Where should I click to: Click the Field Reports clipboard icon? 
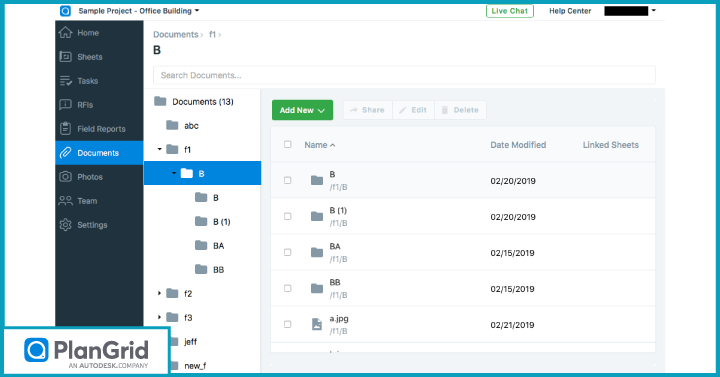coord(66,129)
